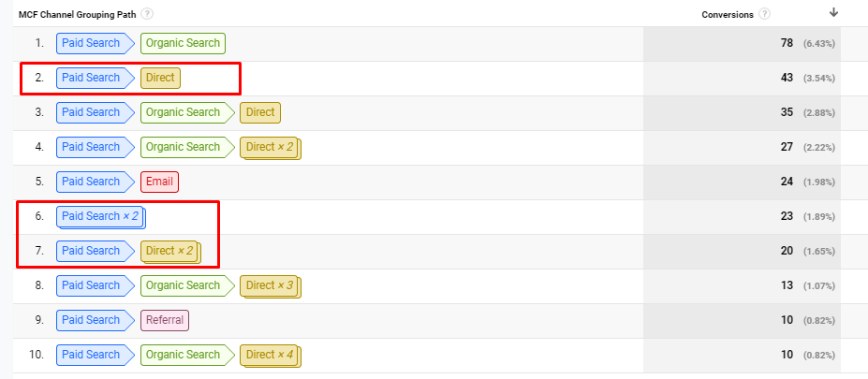Select the Direct × 4 tag

[x=271, y=355]
